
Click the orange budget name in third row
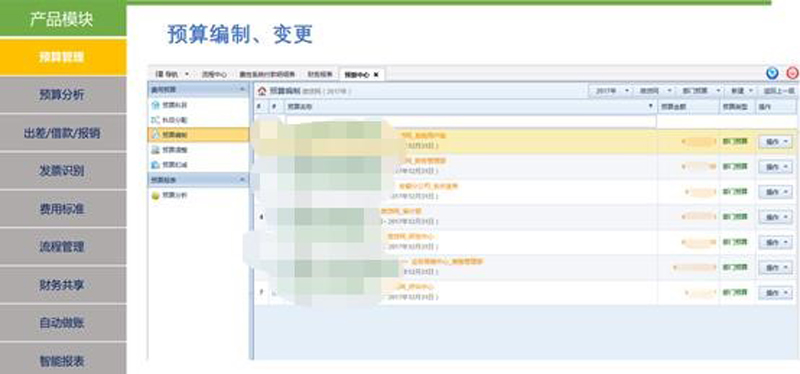429,186
